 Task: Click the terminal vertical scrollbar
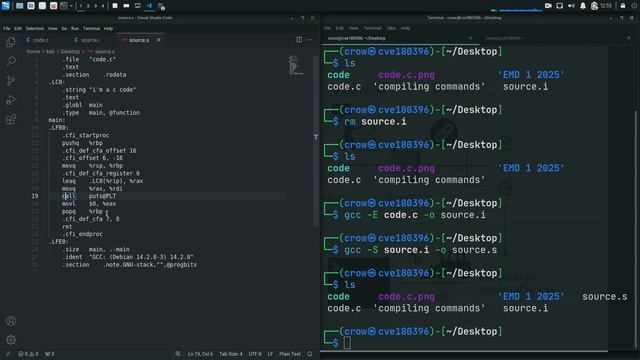pos(636,229)
